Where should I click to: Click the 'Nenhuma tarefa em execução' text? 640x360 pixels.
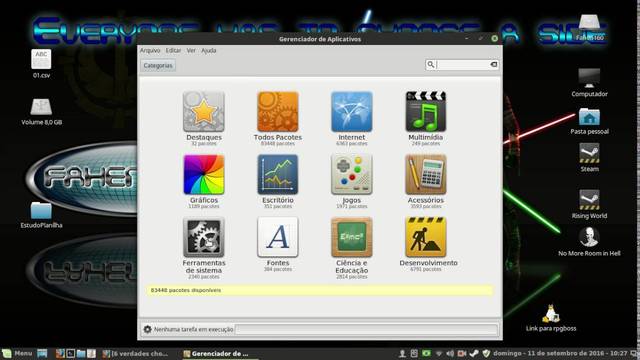[x=193, y=329]
